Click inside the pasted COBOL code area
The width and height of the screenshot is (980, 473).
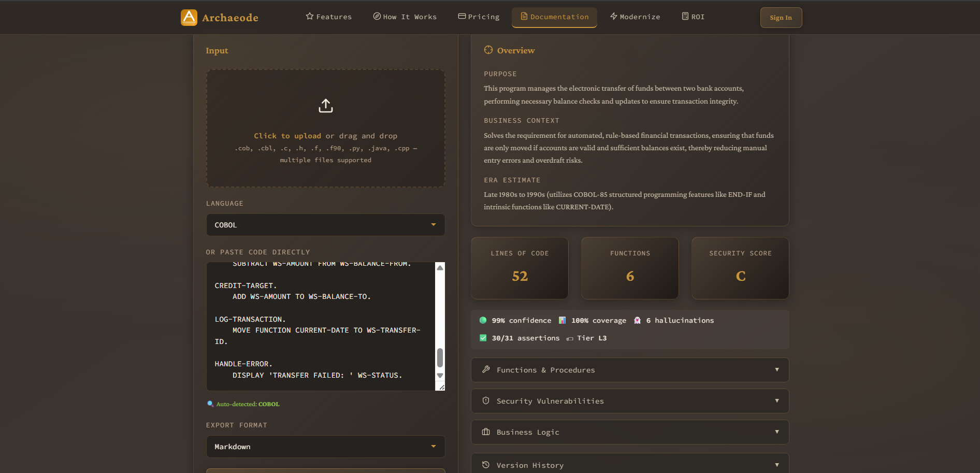tap(321, 326)
